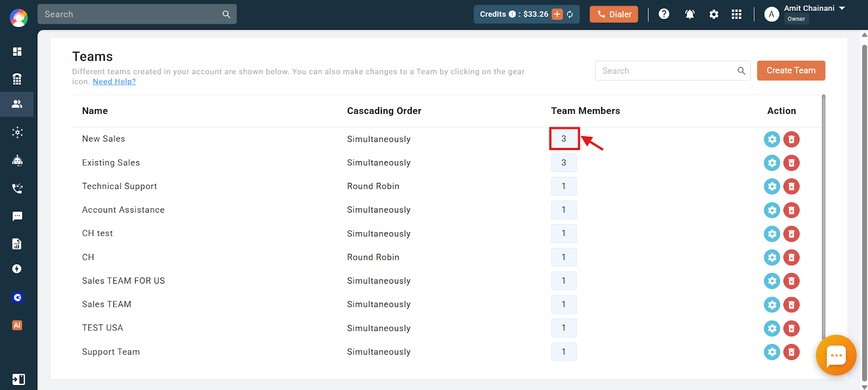Delete the TEST USA team
This screenshot has height=390, width=868.
coord(792,328)
